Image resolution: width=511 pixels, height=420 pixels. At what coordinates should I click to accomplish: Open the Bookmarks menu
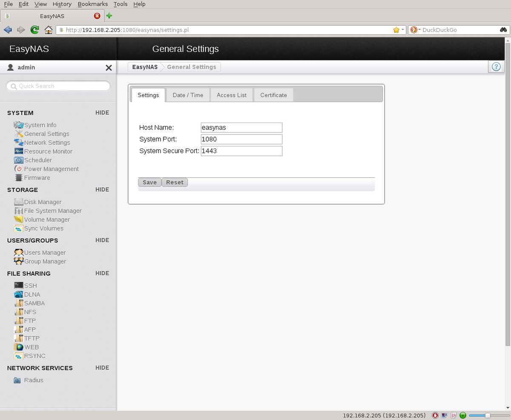click(93, 4)
